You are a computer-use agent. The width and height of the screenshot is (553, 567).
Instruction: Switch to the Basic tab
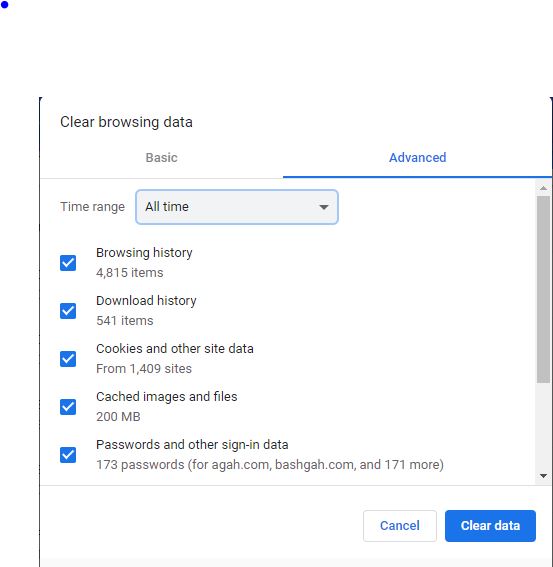[x=161, y=158]
